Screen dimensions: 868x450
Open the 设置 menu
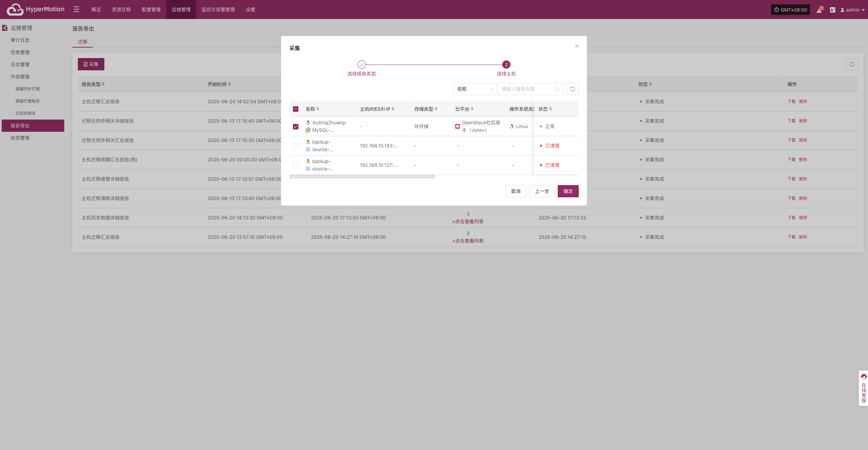click(250, 10)
